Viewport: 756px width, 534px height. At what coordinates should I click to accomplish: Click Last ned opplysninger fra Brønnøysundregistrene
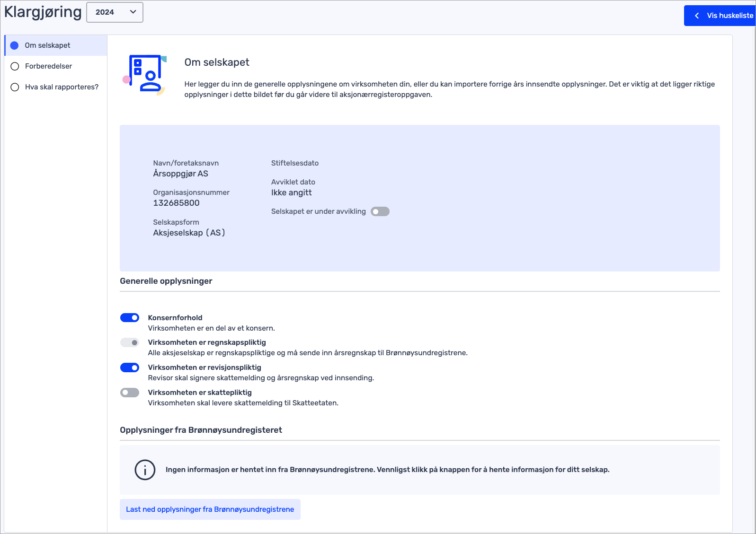pos(210,509)
